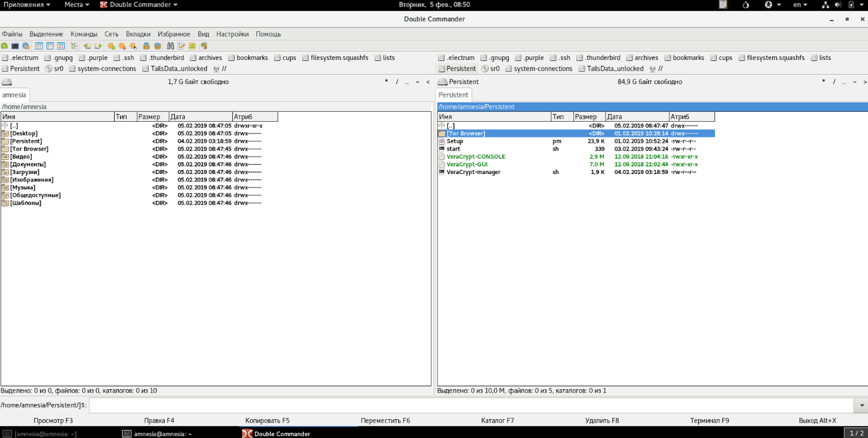This screenshot has width=868, height=438.
Task: Expand the Приложения menu in top bar
Action: [x=27, y=5]
